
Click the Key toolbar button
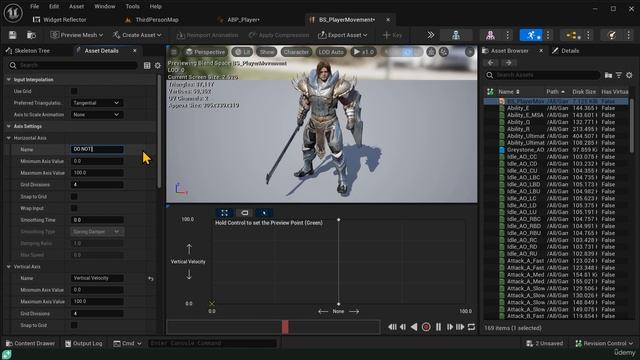tap(392, 35)
